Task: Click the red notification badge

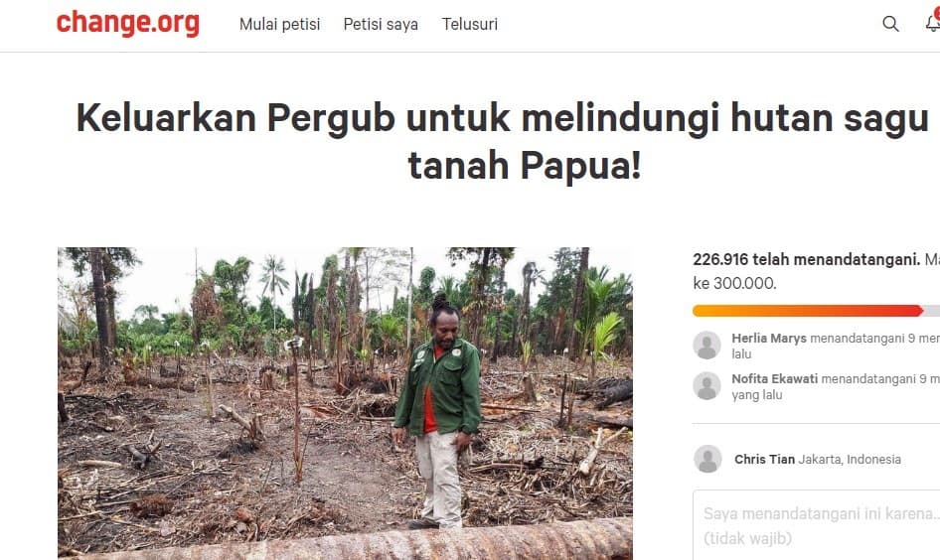Action: pyautogui.click(x=937, y=13)
